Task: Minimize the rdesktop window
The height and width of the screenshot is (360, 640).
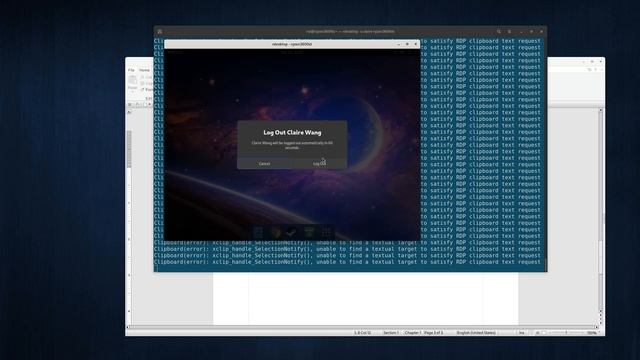Action: pyautogui.click(x=398, y=44)
